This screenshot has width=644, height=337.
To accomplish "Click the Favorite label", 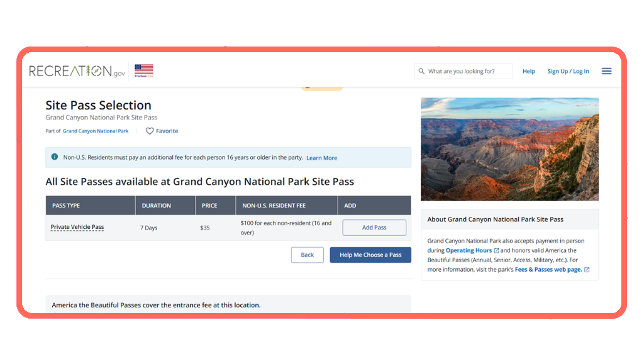I will tap(167, 131).
